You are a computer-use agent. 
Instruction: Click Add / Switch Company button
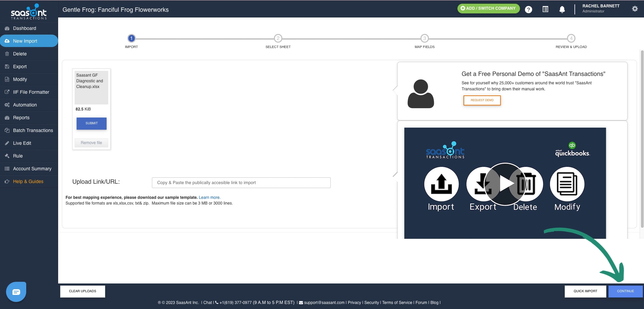[488, 8]
